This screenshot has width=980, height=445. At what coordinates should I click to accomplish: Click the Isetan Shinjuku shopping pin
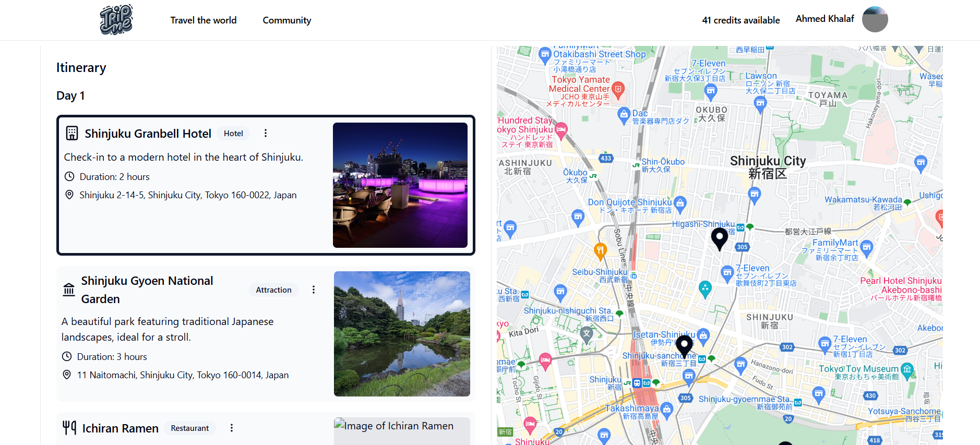point(703,336)
